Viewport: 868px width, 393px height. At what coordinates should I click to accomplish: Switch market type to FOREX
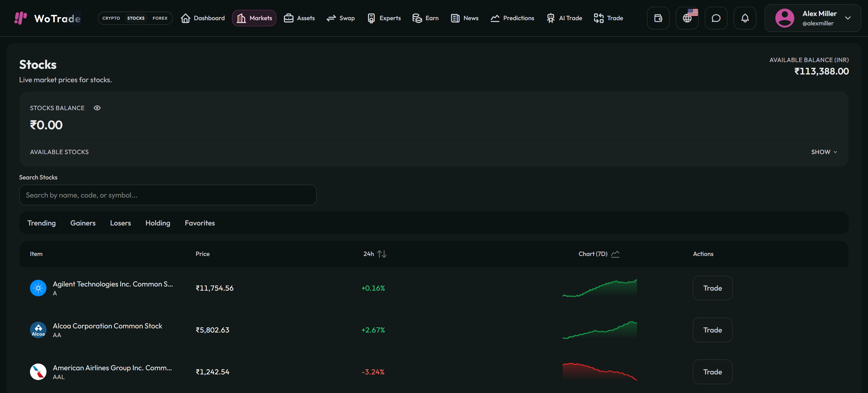(160, 18)
